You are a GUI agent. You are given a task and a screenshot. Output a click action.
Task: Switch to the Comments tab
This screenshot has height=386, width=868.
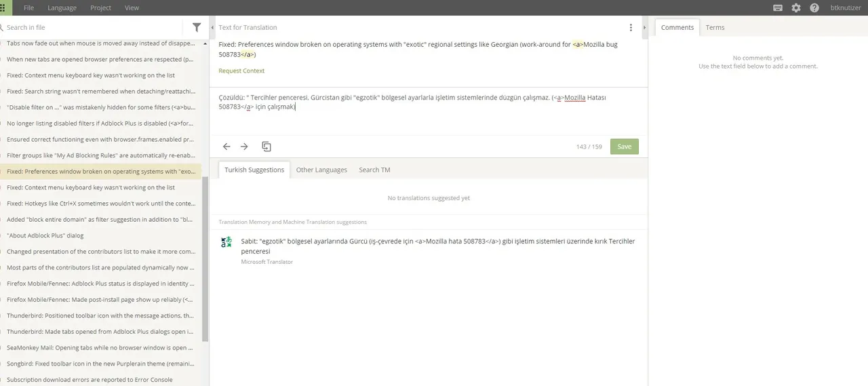pos(677,27)
